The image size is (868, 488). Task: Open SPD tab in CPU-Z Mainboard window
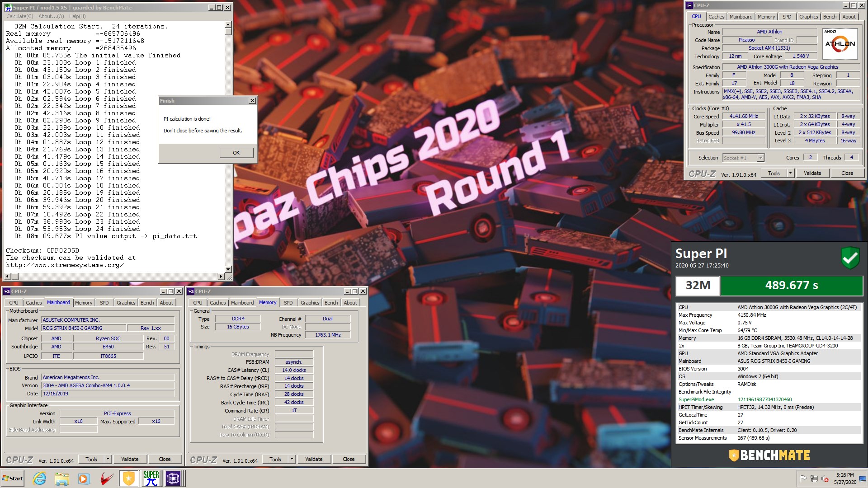[104, 303]
